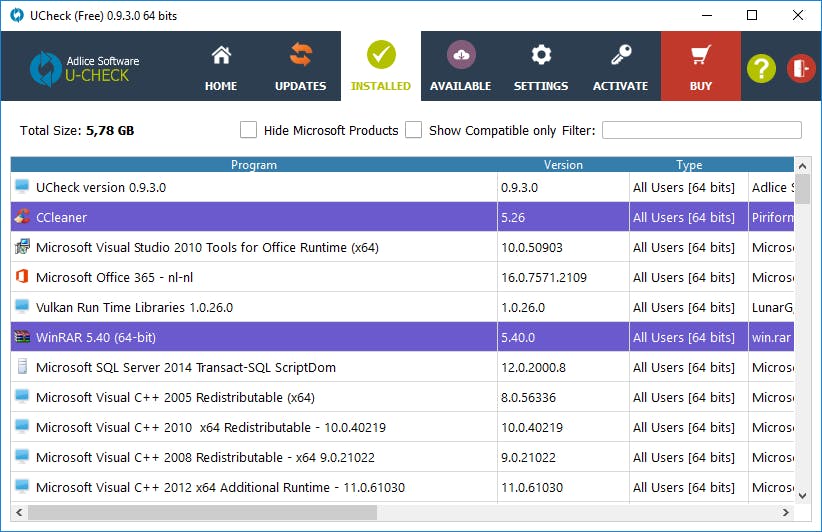
Task: Click the BUY label
Action: (x=701, y=86)
